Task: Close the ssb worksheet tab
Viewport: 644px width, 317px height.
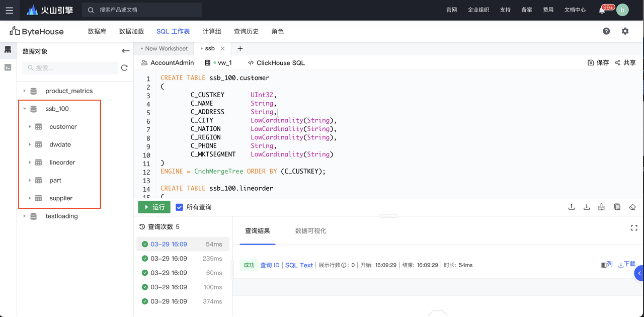Action: [223, 49]
